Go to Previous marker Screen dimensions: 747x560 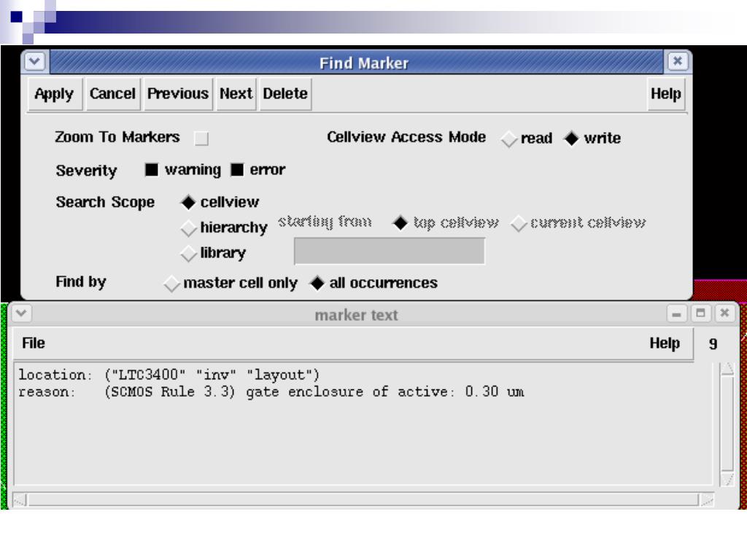pos(178,94)
